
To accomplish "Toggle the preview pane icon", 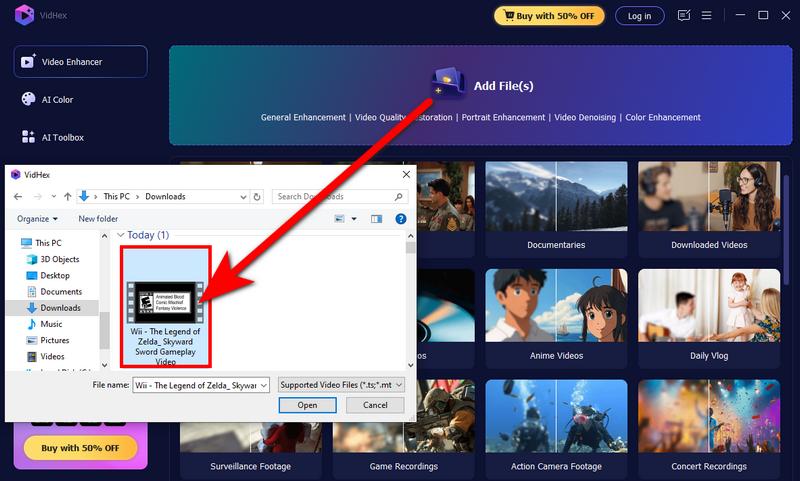I will click(377, 219).
